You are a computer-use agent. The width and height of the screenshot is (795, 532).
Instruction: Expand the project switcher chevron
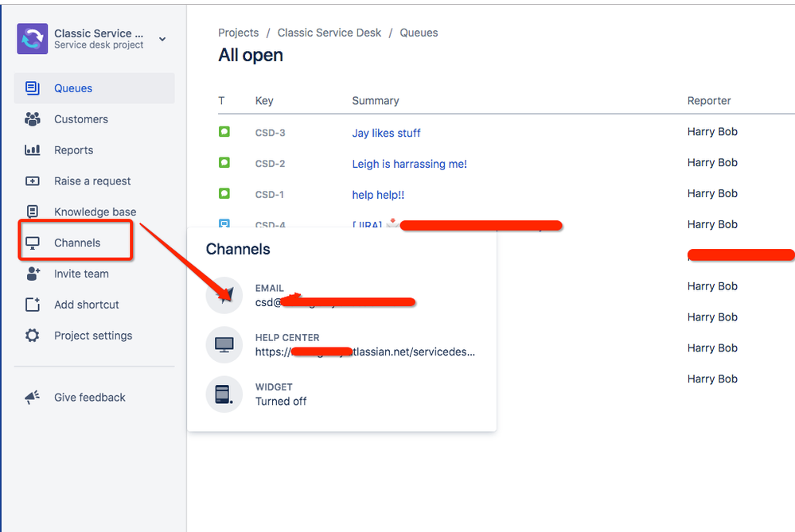point(162,39)
